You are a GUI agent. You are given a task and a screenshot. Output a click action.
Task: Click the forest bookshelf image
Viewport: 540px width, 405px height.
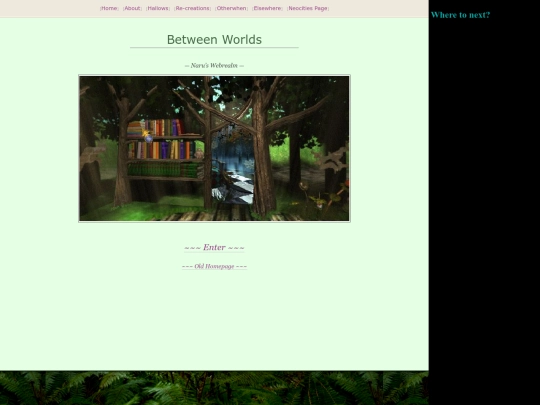pyautogui.click(x=214, y=148)
